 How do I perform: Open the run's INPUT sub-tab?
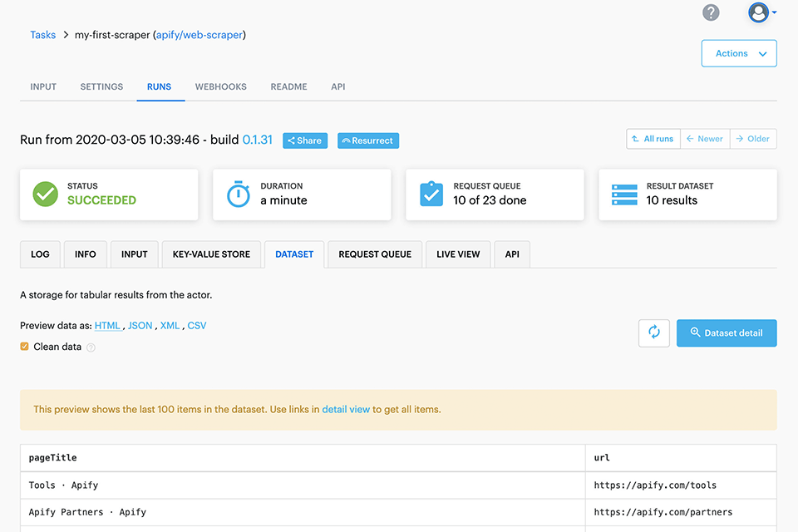135,254
